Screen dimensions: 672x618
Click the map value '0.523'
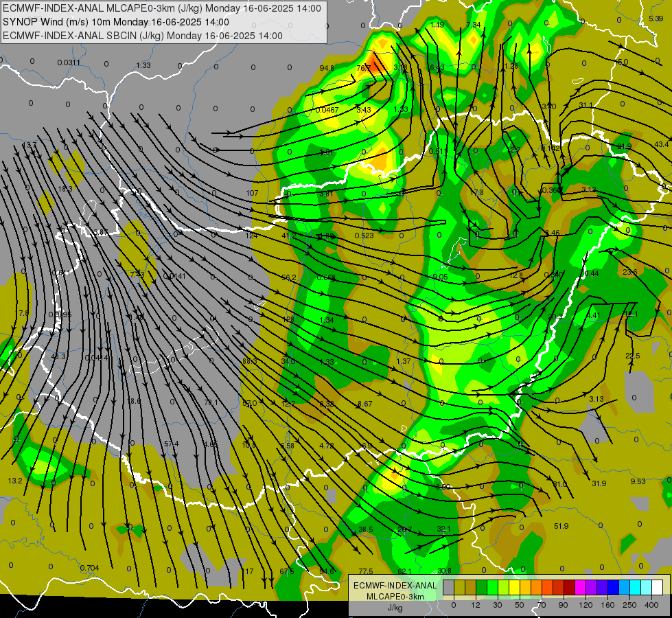[364, 236]
